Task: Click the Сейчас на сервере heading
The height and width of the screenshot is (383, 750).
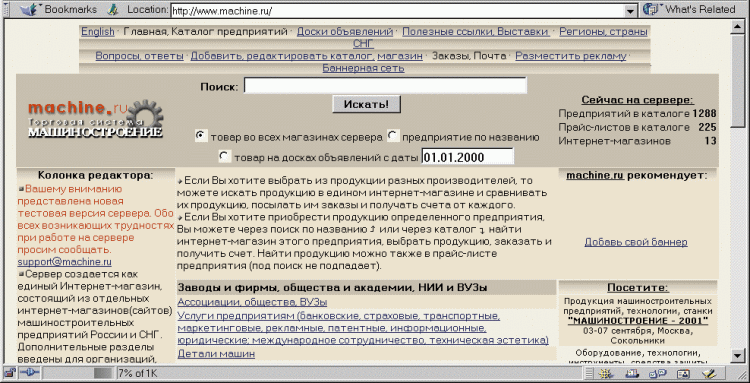Action: 638,100
